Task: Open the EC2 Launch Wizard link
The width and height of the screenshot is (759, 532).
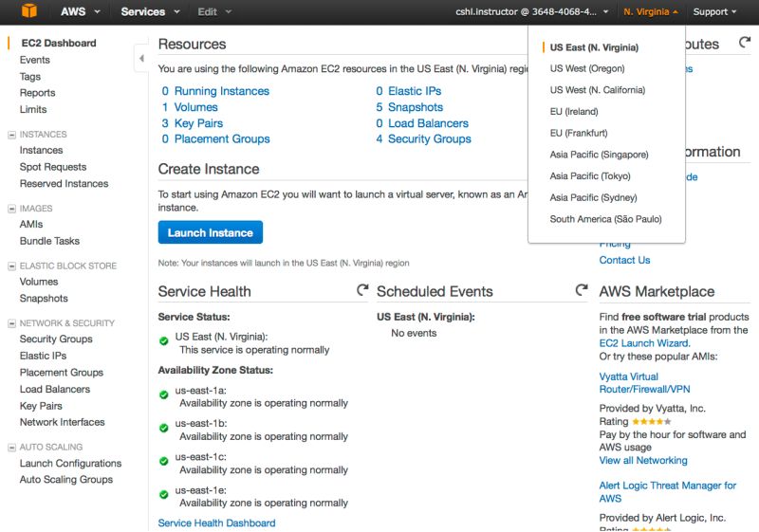Action: click(x=645, y=343)
